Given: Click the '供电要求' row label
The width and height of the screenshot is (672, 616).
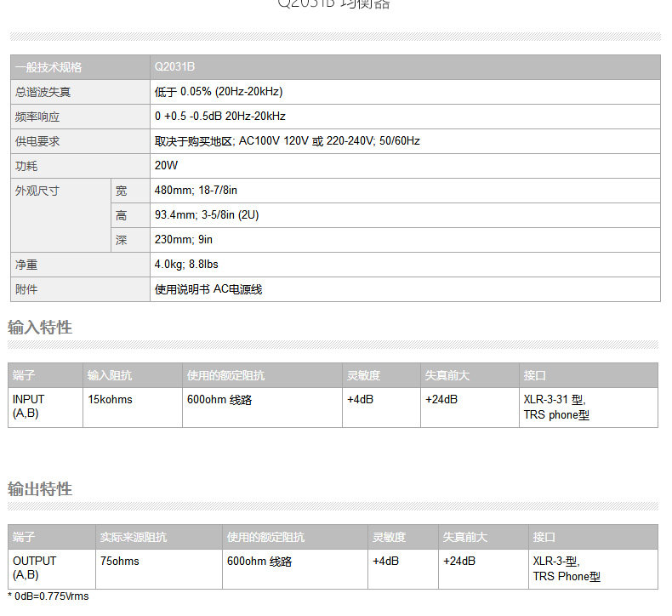Looking at the screenshot, I should click(x=37, y=141).
